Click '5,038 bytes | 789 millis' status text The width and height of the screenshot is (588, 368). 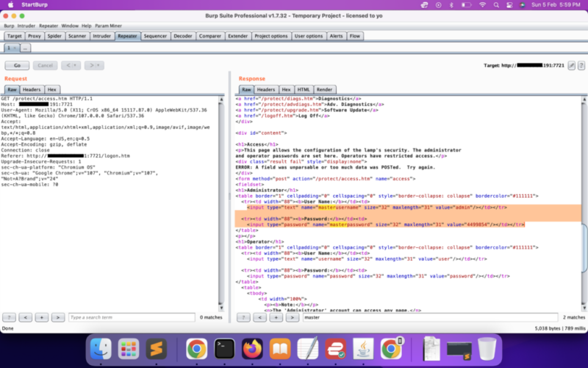coord(560,328)
